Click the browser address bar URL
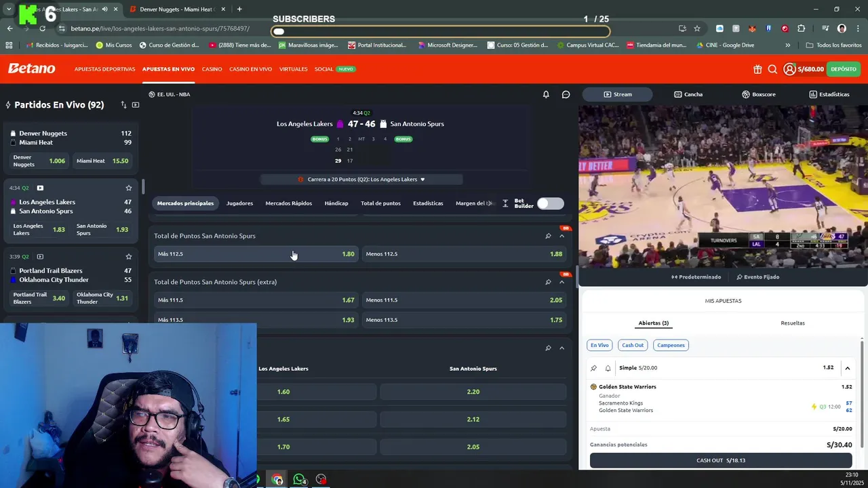The height and width of the screenshot is (488, 868). click(x=160, y=28)
